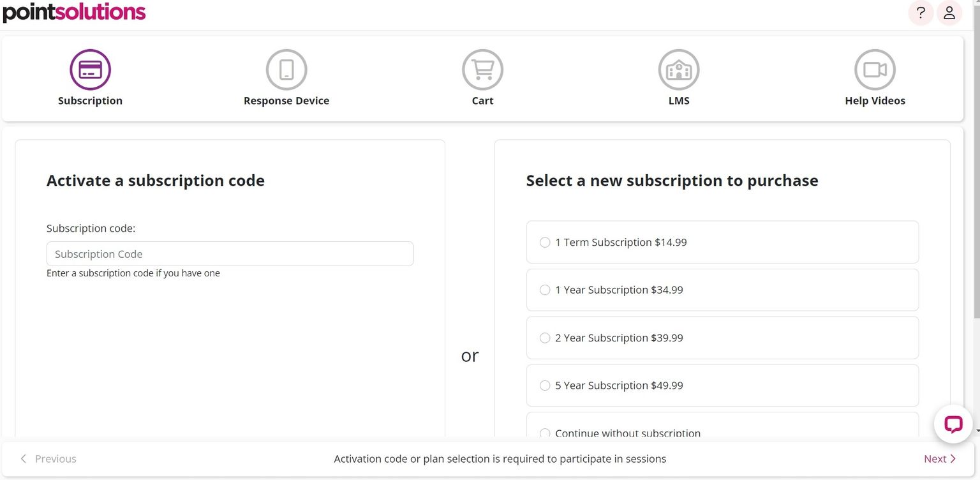This screenshot has width=980, height=480.
Task: Select 1 Term Subscription $14.99 option
Action: pos(722,242)
